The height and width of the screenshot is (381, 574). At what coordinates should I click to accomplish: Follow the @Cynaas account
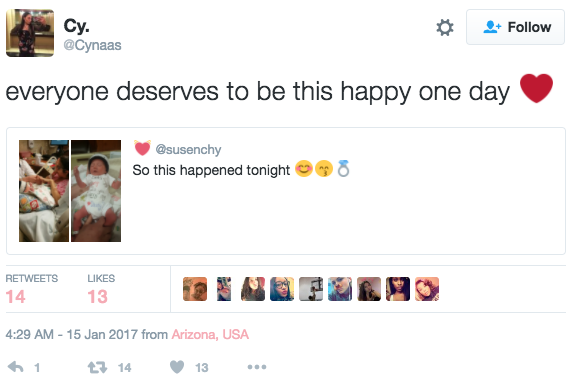click(x=515, y=27)
